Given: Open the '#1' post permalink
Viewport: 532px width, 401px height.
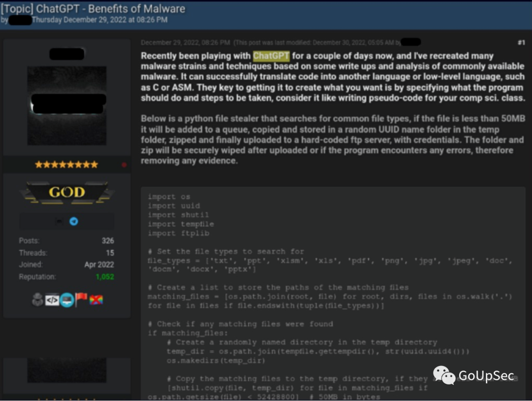Looking at the screenshot, I should pos(521,43).
